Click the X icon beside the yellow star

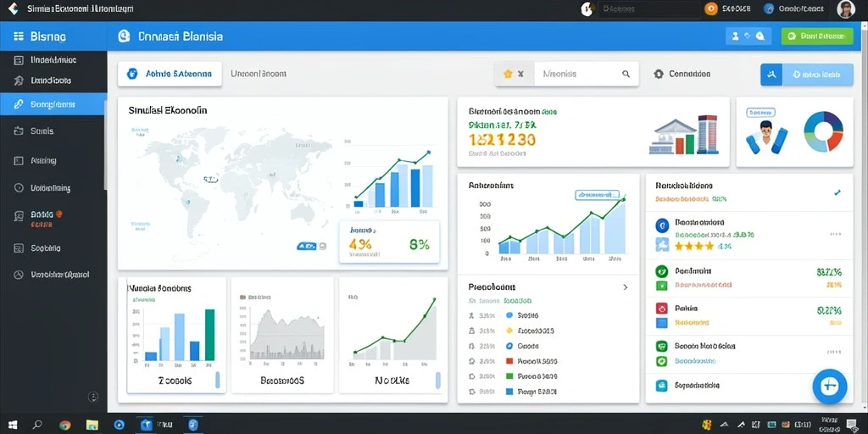coord(520,74)
